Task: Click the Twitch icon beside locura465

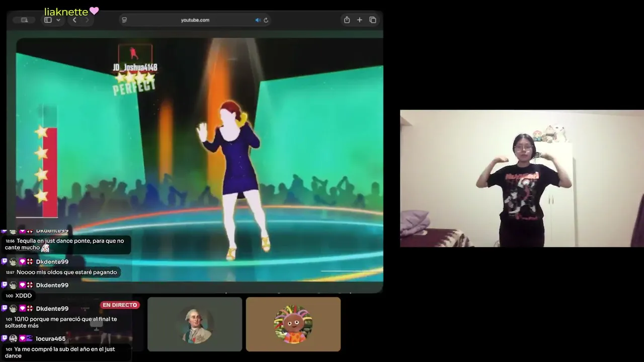Action: [x=5, y=338]
